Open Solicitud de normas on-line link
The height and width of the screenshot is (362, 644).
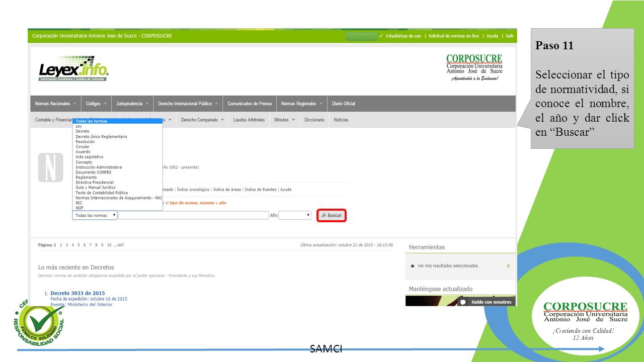tap(453, 36)
